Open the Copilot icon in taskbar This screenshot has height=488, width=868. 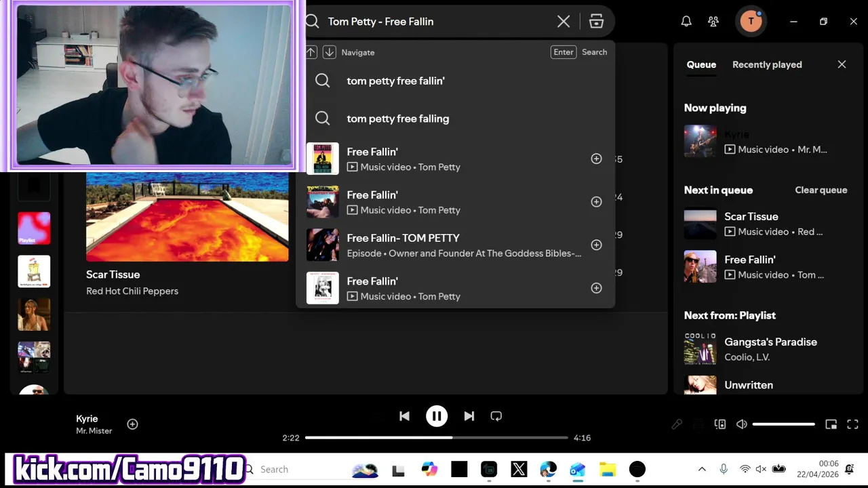click(429, 469)
